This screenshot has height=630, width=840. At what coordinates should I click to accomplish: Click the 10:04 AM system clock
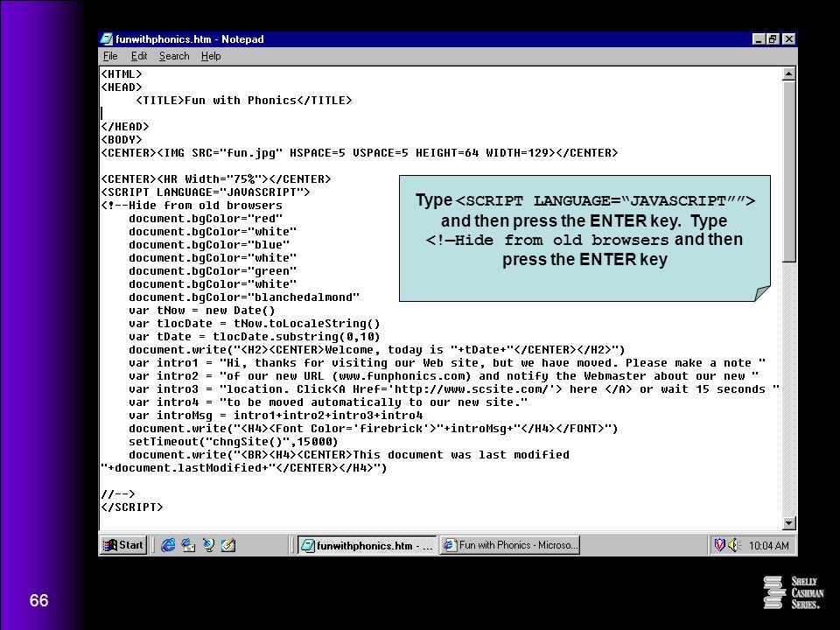click(x=769, y=545)
